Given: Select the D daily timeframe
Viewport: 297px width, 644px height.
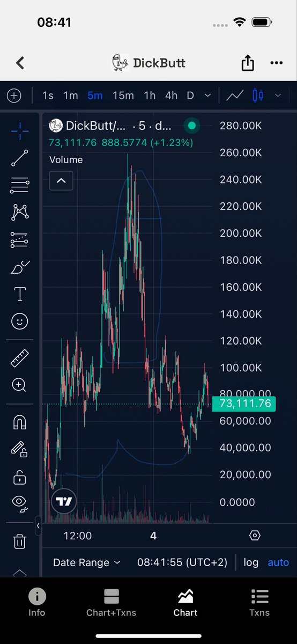Looking at the screenshot, I should click(190, 96).
